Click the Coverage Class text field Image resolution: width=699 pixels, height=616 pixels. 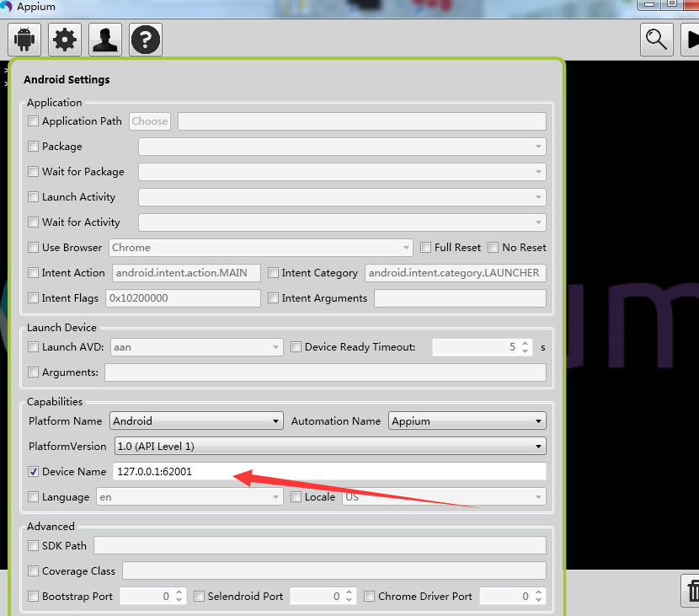coord(334,571)
